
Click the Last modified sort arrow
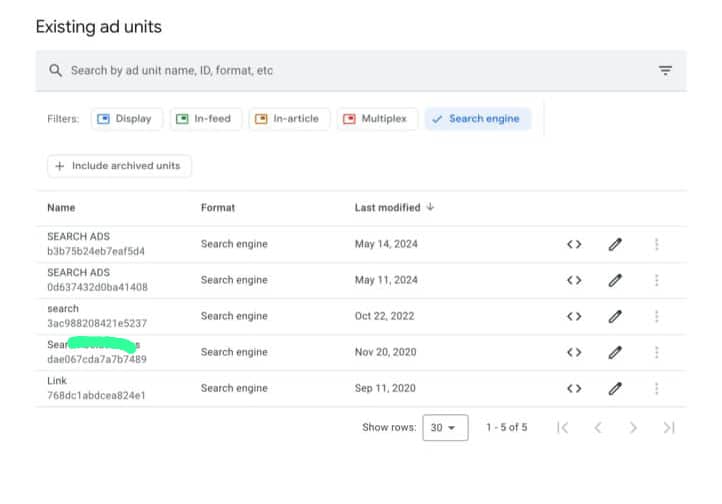click(430, 207)
